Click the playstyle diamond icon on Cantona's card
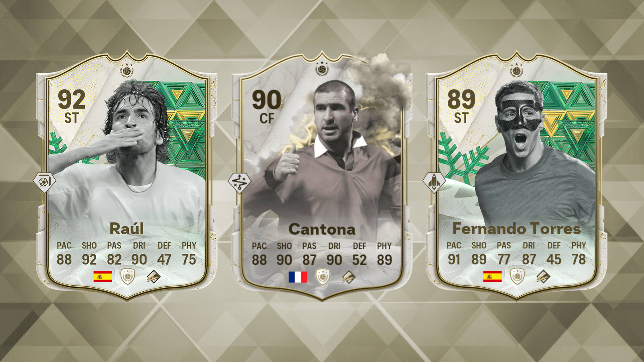 [x=239, y=183]
